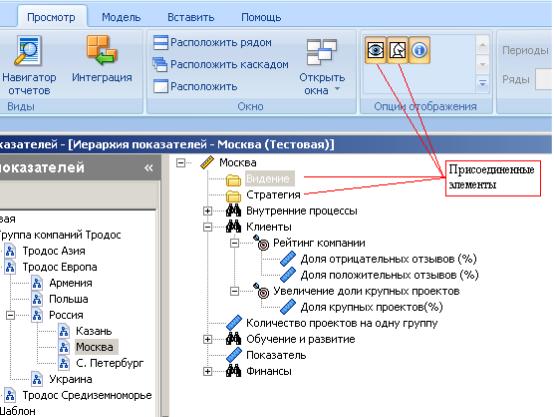This screenshot has height=417, width=554.
Task: Click the Расположить рядом label
Action: pyautogui.click(x=221, y=42)
